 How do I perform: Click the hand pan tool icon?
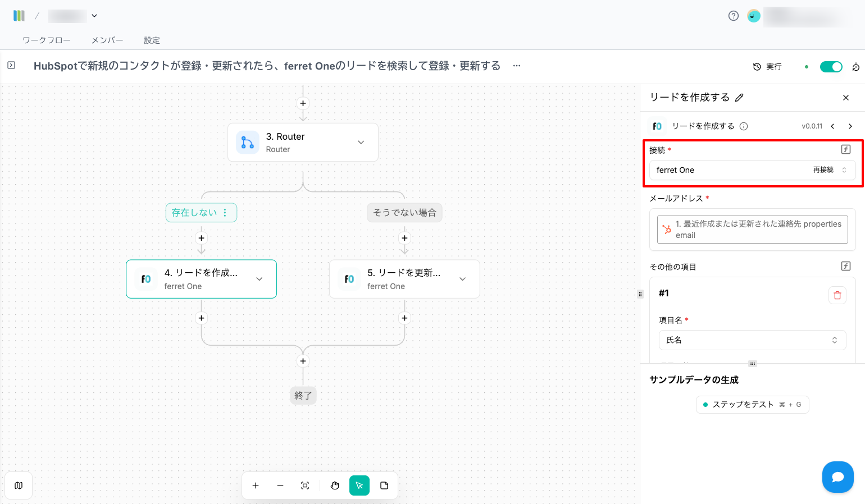(335, 485)
